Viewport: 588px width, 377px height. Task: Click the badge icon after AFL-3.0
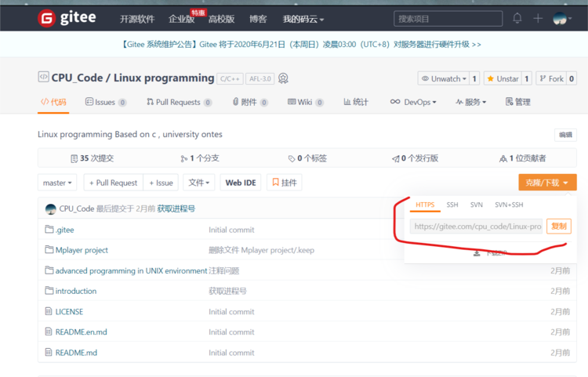283,78
